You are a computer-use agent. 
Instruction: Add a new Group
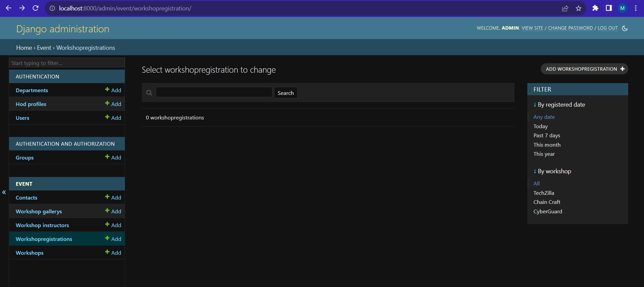point(113,157)
